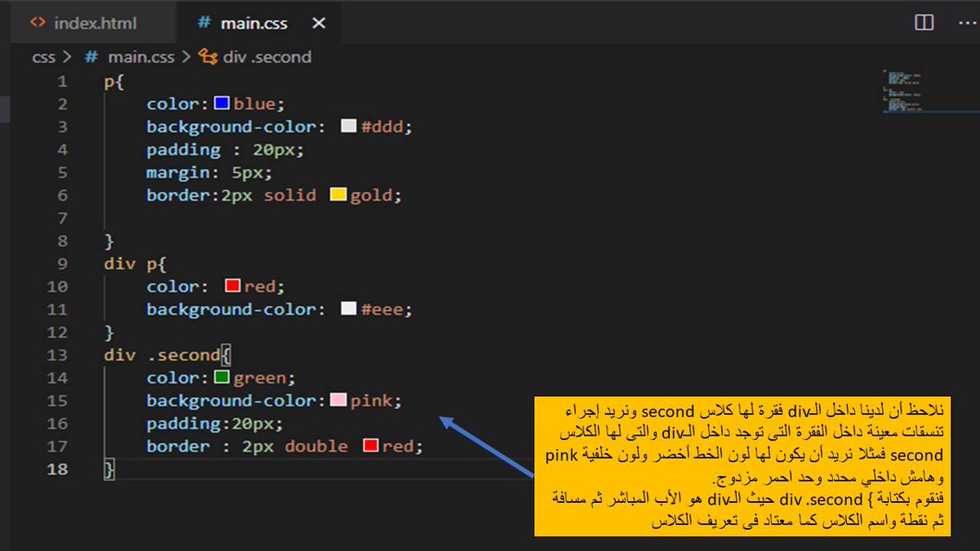Click 'background-color:' on line 11
The height and width of the screenshot is (551, 980).
tap(237, 309)
